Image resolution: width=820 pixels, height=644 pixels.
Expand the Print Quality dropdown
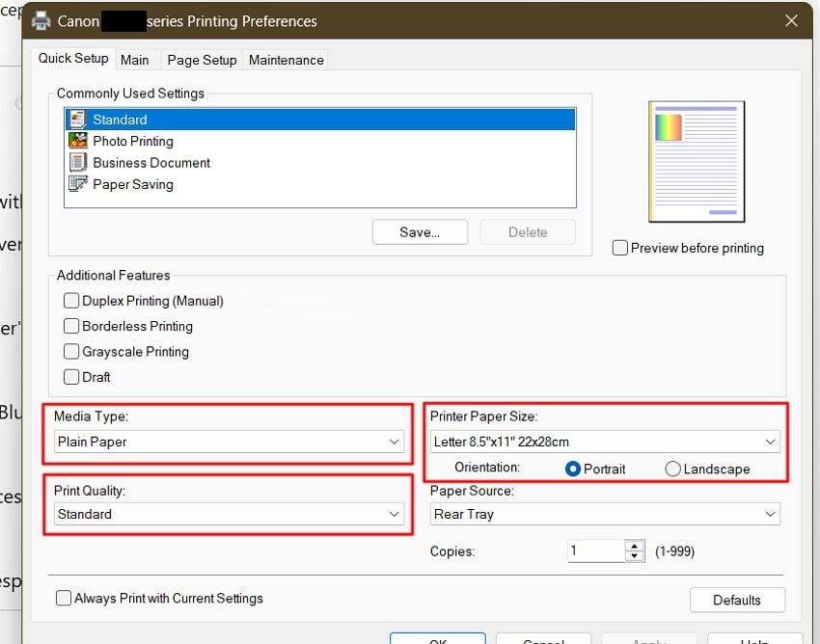(228, 514)
